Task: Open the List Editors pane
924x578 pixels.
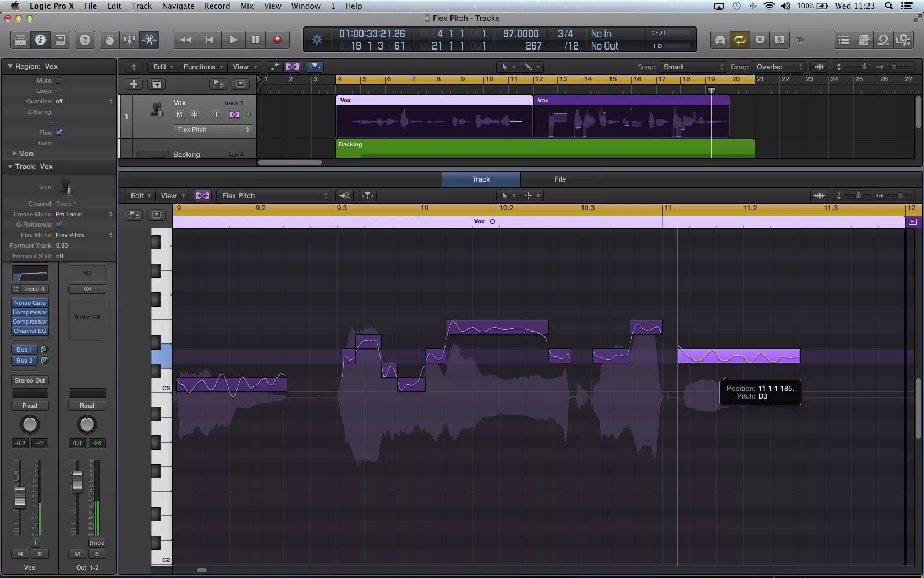Action: (x=844, y=40)
